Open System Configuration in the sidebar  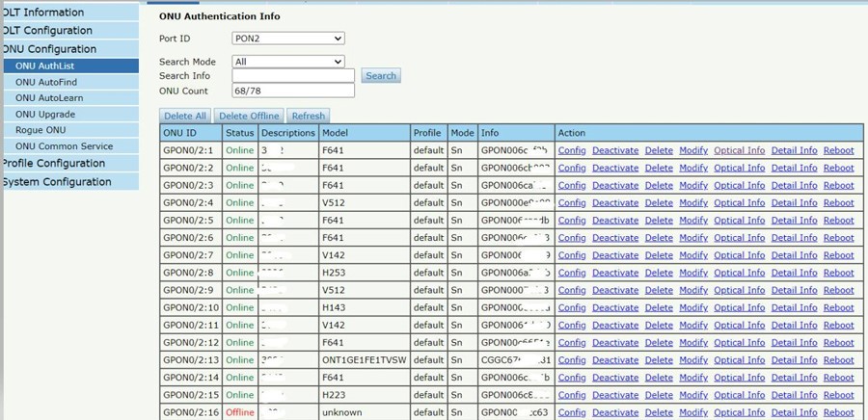point(69,182)
